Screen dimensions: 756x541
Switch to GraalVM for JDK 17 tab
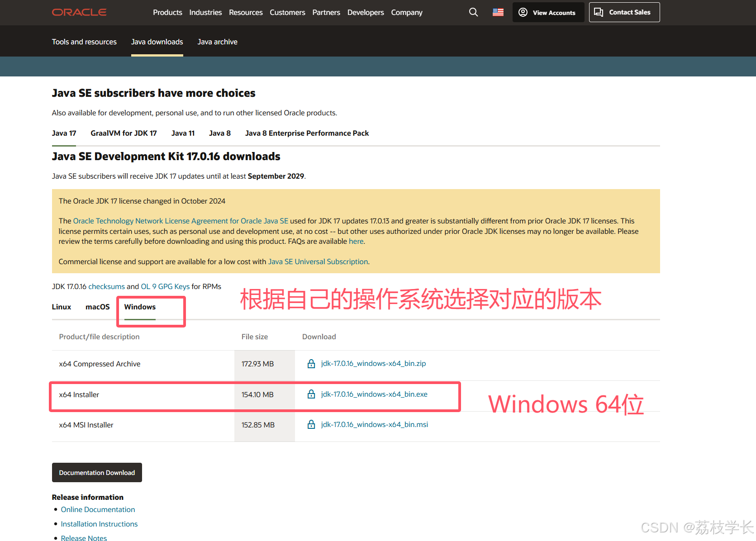124,133
